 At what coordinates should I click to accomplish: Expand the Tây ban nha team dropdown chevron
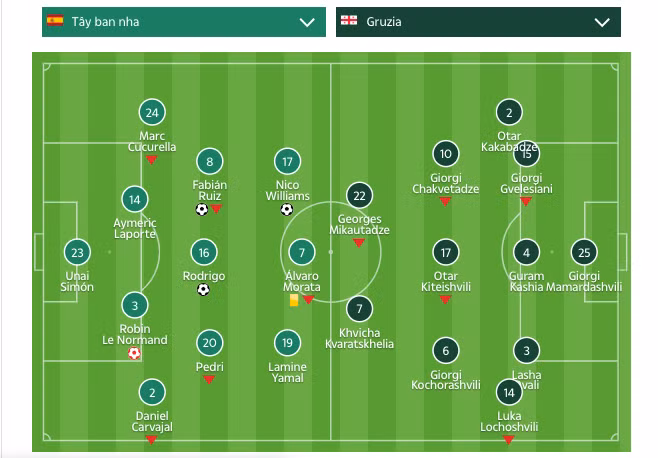click(306, 22)
